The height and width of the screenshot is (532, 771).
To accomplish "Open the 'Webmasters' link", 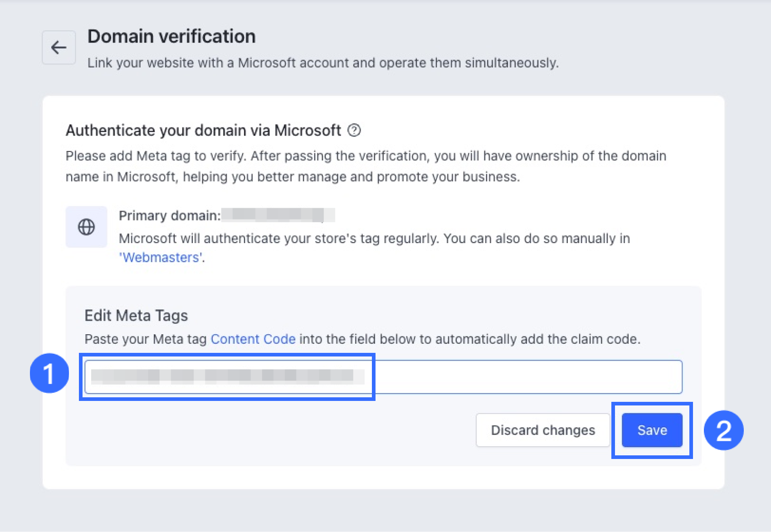I will pos(161,258).
